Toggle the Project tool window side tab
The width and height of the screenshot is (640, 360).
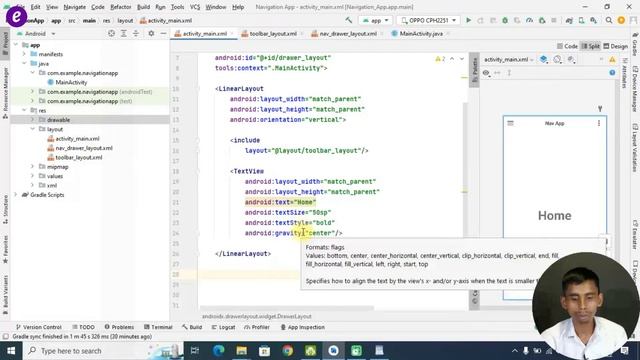(5, 44)
